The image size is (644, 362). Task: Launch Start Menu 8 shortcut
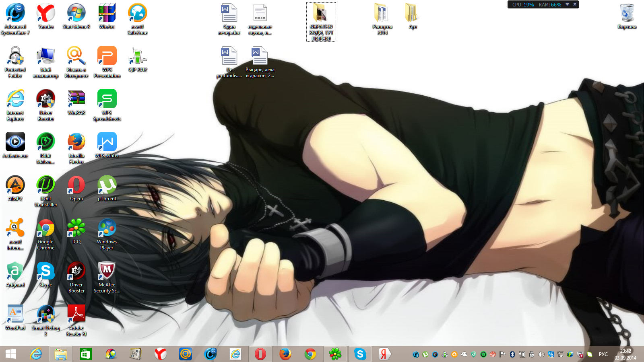point(76,16)
